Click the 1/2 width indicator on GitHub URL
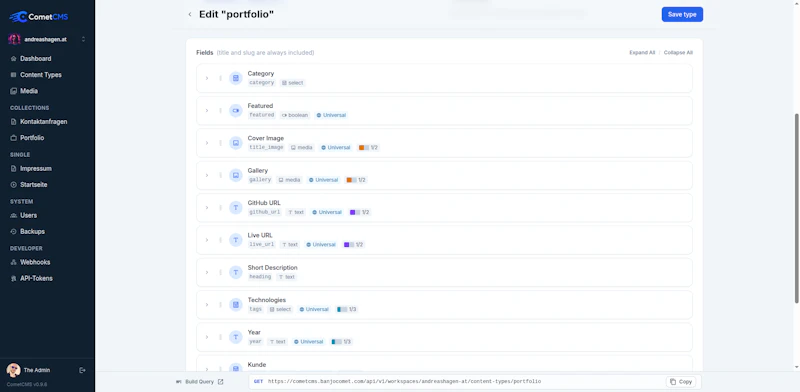 pyautogui.click(x=360, y=212)
